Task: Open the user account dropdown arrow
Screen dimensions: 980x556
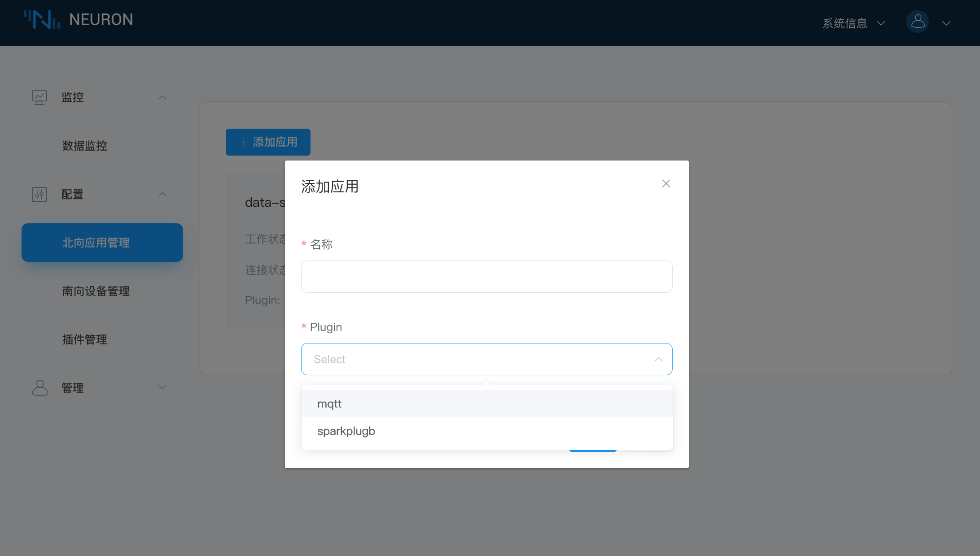Action: 946,23
